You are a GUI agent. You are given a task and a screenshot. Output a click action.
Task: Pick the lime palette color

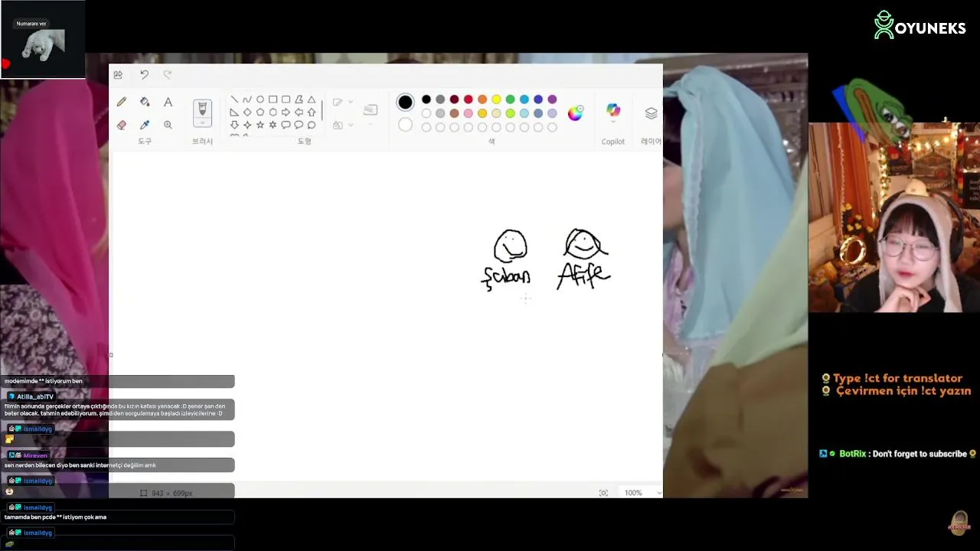(x=510, y=113)
